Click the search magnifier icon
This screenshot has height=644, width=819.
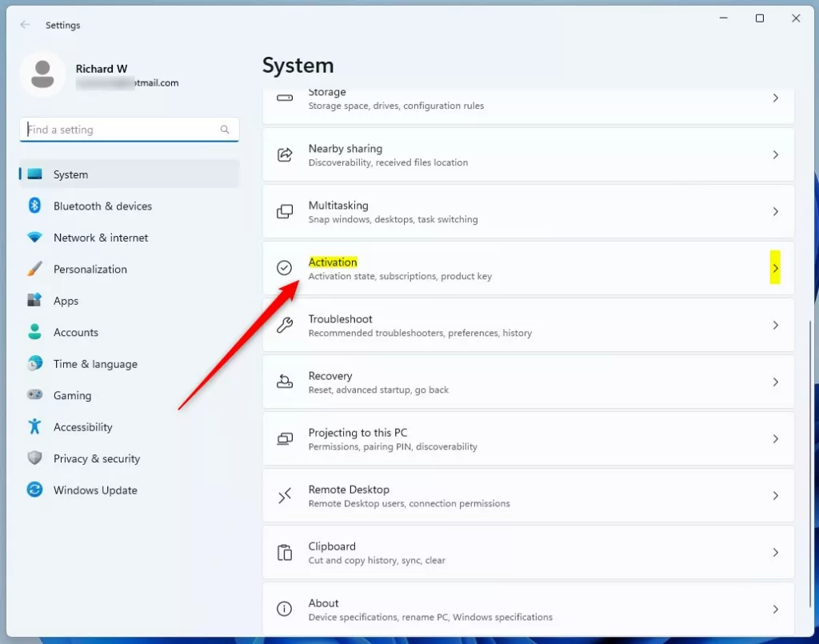(x=225, y=130)
